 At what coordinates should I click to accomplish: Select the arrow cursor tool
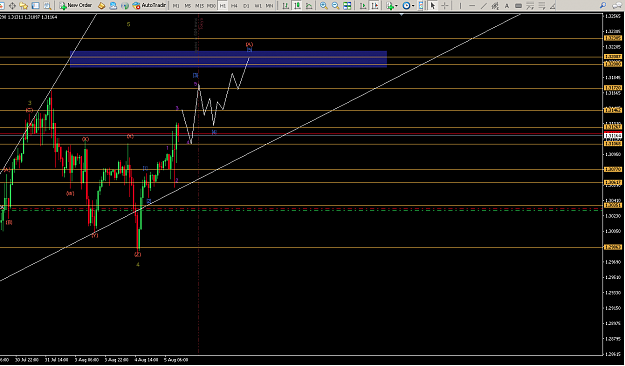pyautogui.click(x=432, y=6)
